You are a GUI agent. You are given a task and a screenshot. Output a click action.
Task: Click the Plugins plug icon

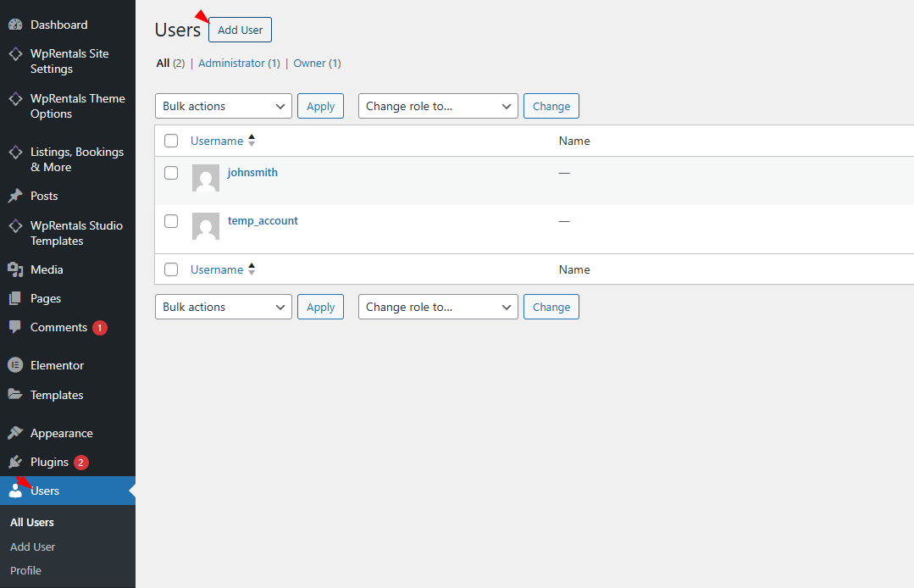click(x=15, y=462)
